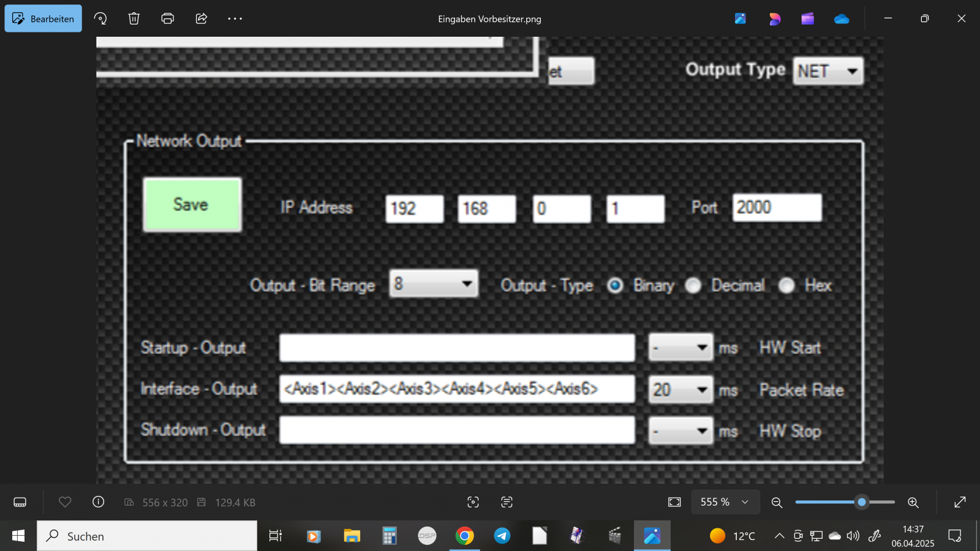Delete the image with the trash icon
The height and width of the screenshot is (551, 980).
tap(134, 18)
